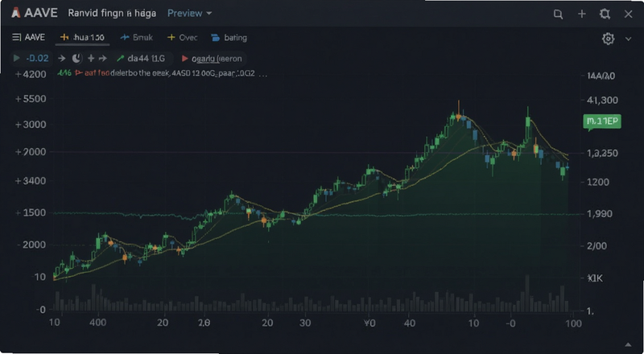This screenshot has width=644, height=354.
Task: Click the settings gear icon on the tab row
Action: click(608, 39)
